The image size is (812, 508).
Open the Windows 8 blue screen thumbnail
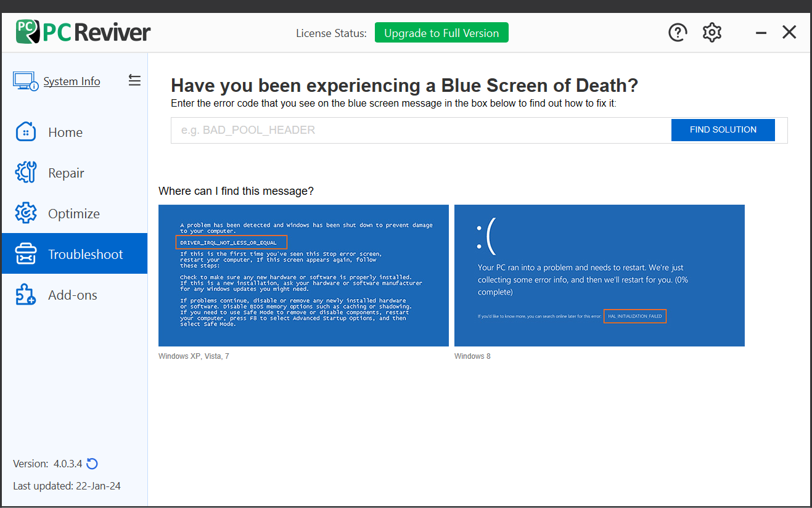coord(599,276)
